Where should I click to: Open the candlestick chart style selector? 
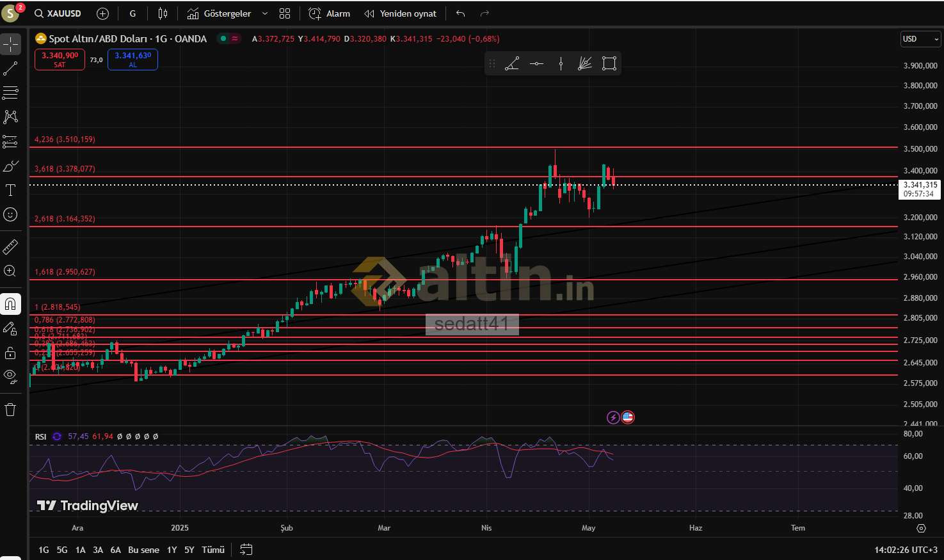tap(163, 13)
